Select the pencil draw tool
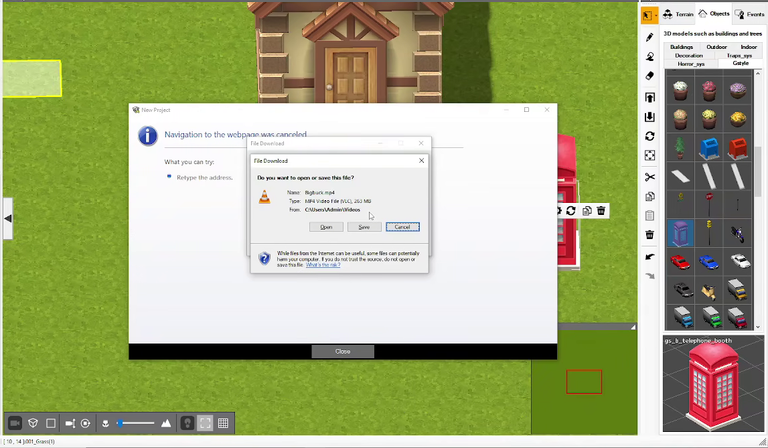The image size is (768, 448). [x=649, y=37]
